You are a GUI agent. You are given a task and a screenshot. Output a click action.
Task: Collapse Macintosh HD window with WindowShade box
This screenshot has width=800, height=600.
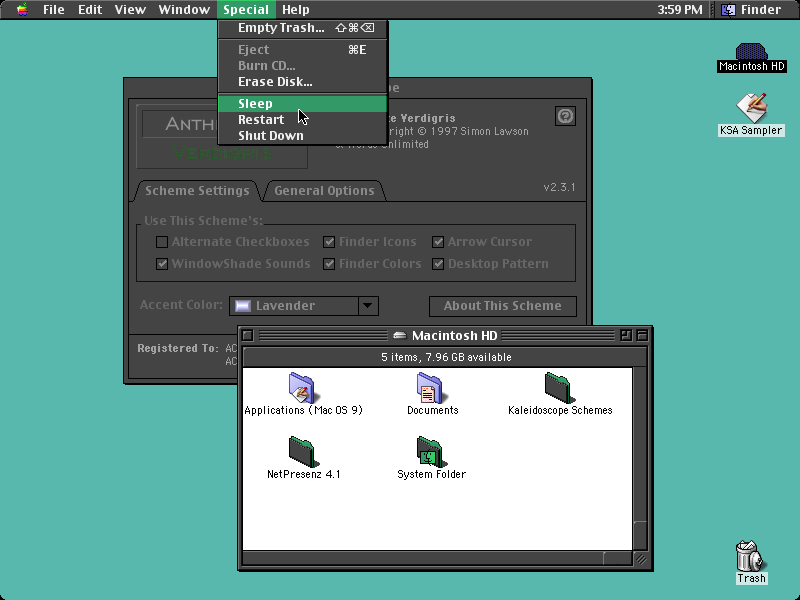point(642,335)
